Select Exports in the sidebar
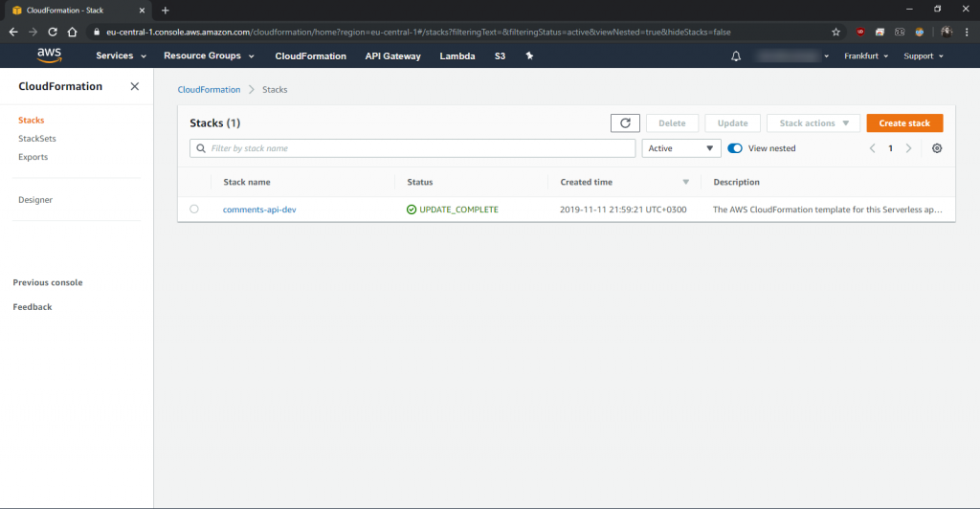This screenshot has height=509, width=980. pyautogui.click(x=33, y=157)
